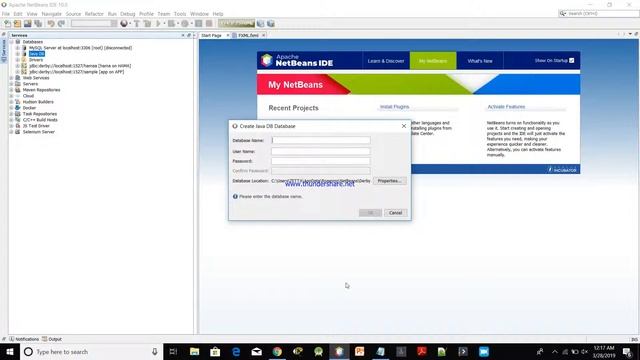Click the Database Name input field
Image resolution: width=640 pixels, height=360 pixels.
point(321,140)
